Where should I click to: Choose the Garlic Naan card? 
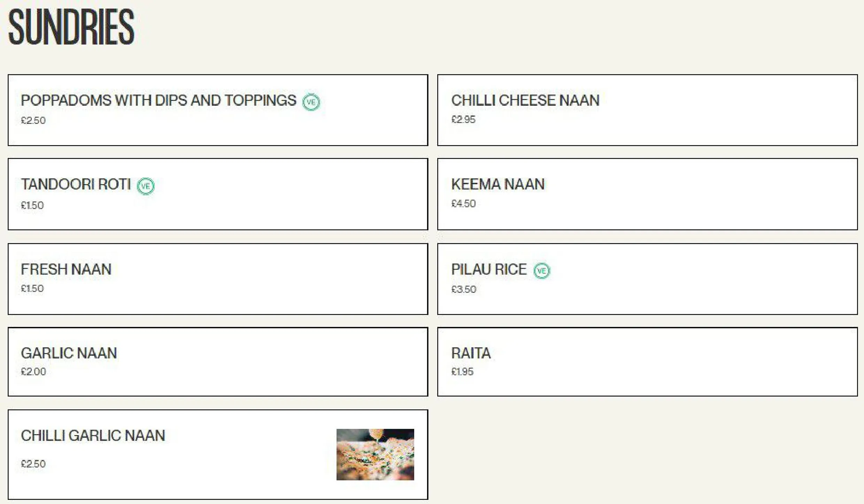pyautogui.click(x=218, y=362)
